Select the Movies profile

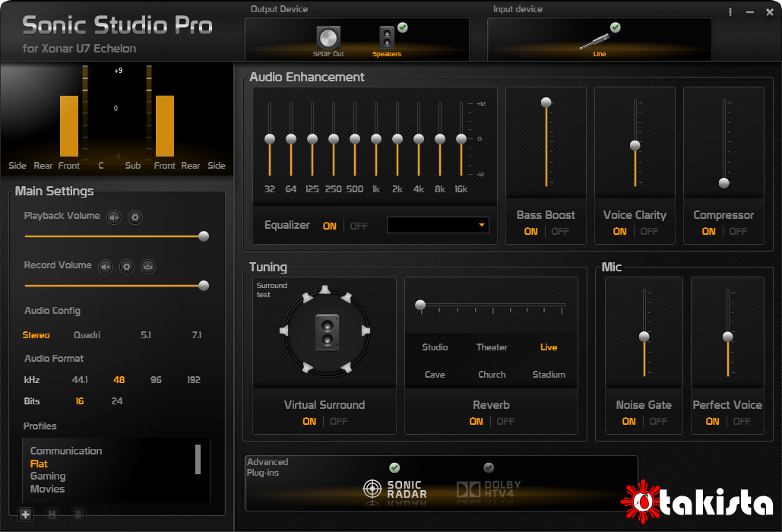click(x=47, y=489)
